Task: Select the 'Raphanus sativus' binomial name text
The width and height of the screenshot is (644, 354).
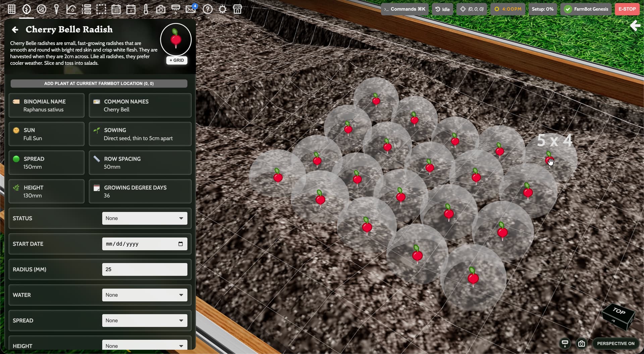Action: coord(43,110)
